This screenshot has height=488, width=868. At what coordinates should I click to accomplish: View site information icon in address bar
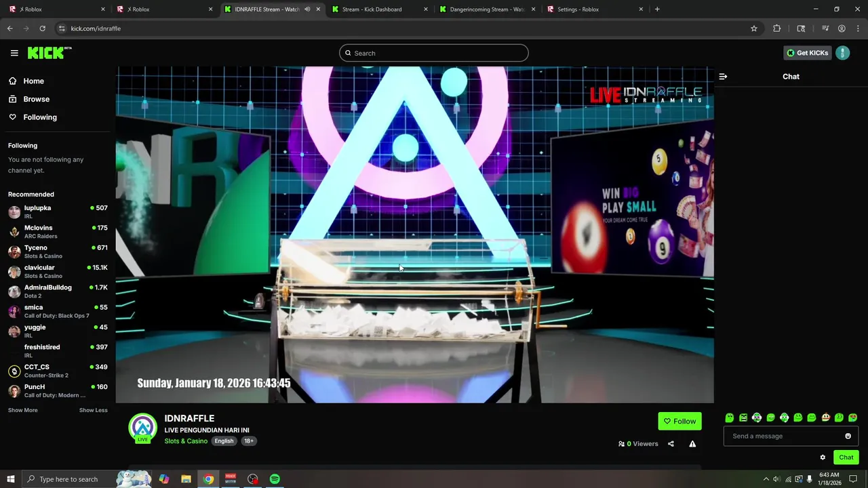click(x=61, y=28)
